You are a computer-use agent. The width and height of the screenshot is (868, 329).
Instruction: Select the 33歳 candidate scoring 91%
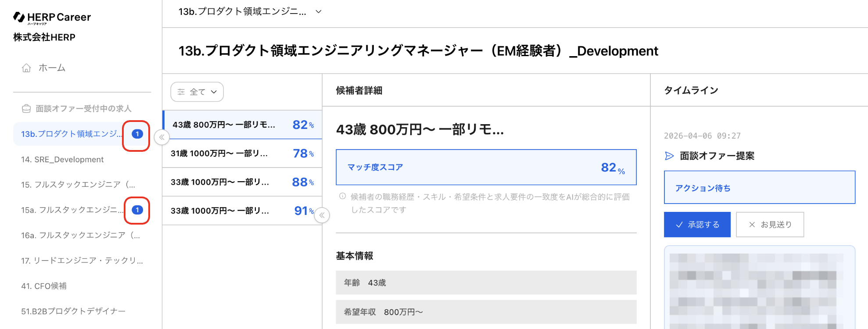tap(242, 211)
